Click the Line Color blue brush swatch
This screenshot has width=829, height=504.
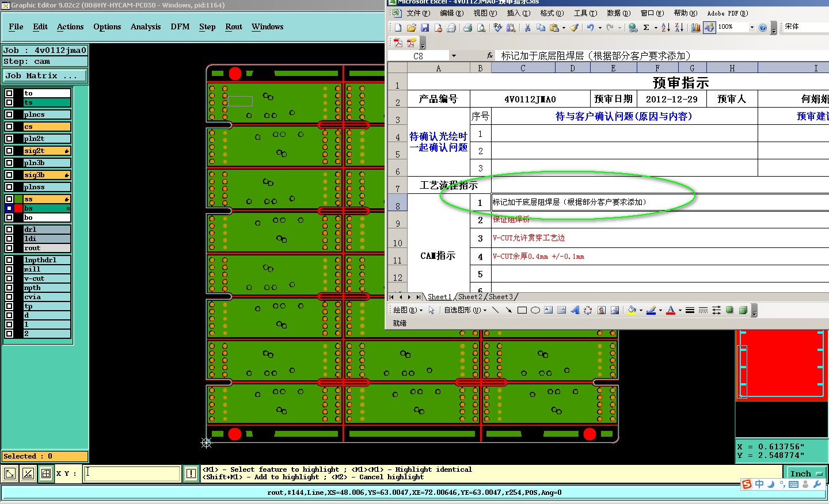(651, 310)
